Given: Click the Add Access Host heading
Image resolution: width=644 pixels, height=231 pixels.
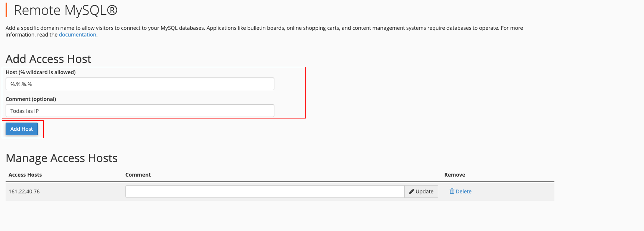Looking at the screenshot, I should 49,59.
